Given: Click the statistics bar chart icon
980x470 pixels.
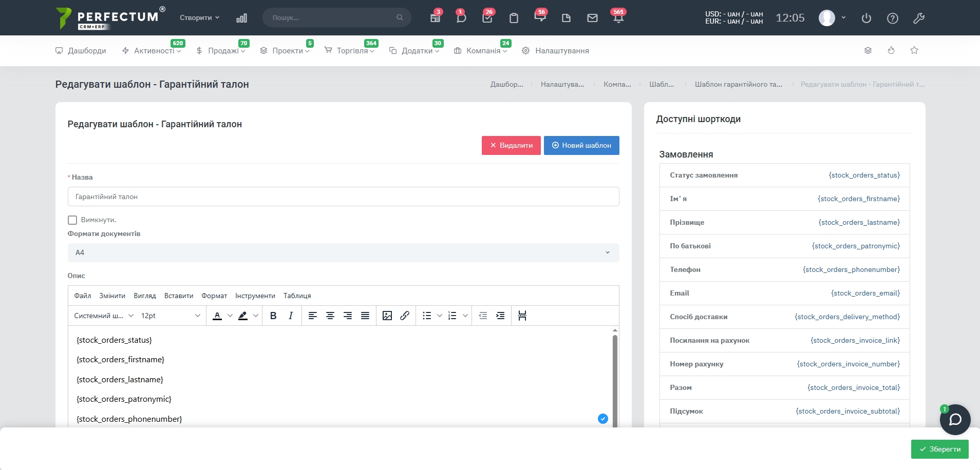Looking at the screenshot, I should coord(241,18).
